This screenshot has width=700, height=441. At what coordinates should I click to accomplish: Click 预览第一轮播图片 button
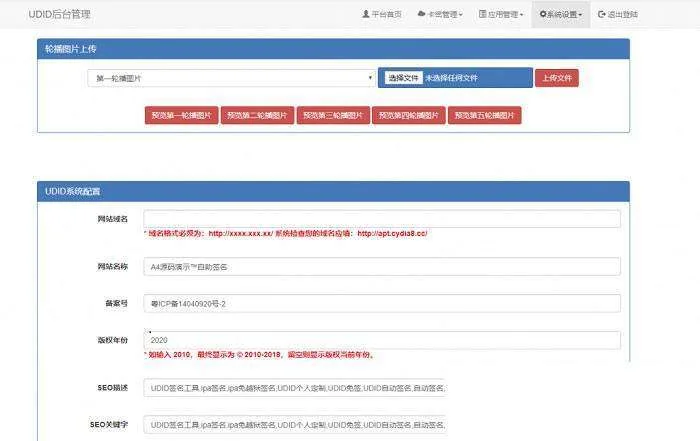(181, 116)
